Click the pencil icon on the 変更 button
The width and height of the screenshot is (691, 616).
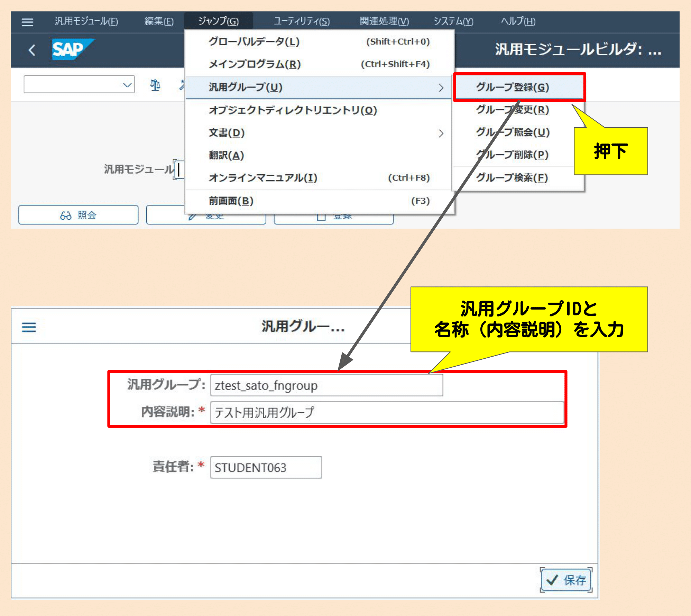point(191,216)
